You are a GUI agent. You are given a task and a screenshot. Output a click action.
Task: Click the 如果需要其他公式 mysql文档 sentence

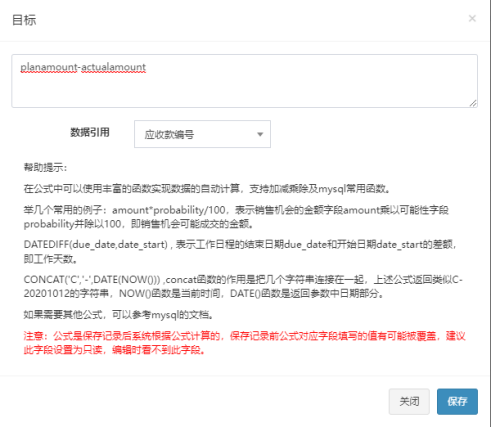click(x=118, y=314)
